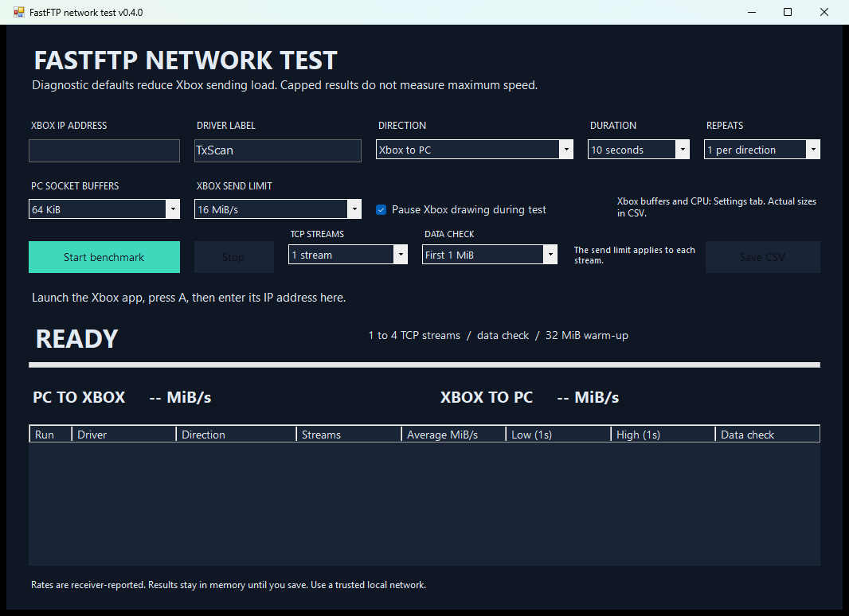Open the Repeats dropdown showing 1 per direction
849x616 pixels.
(x=762, y=150)
